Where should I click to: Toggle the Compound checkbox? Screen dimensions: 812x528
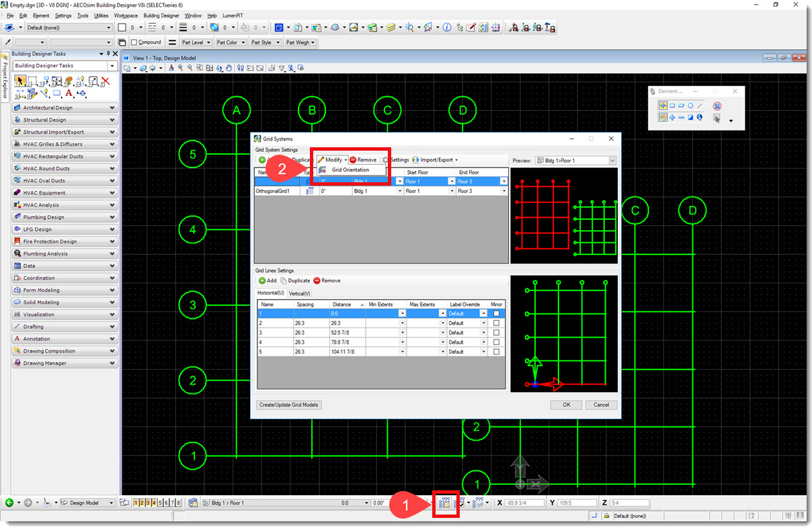pos(134,42)
